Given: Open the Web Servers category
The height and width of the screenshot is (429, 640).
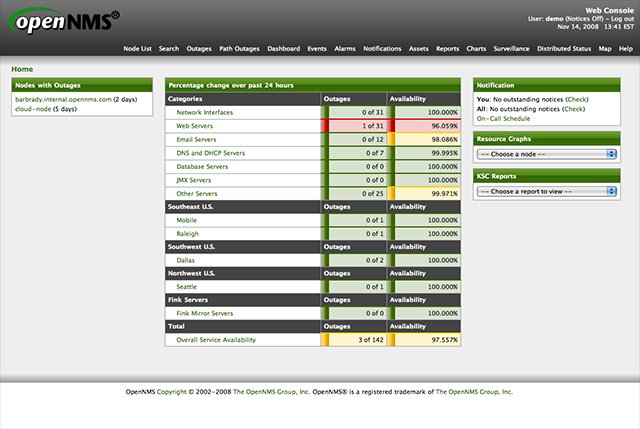Looking at the screenshot, I should [194, 126].
